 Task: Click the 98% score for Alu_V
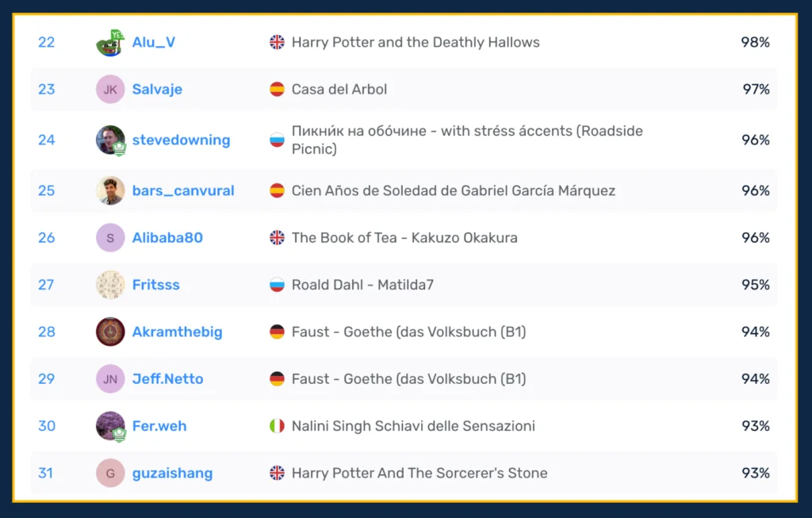[755, 43]
